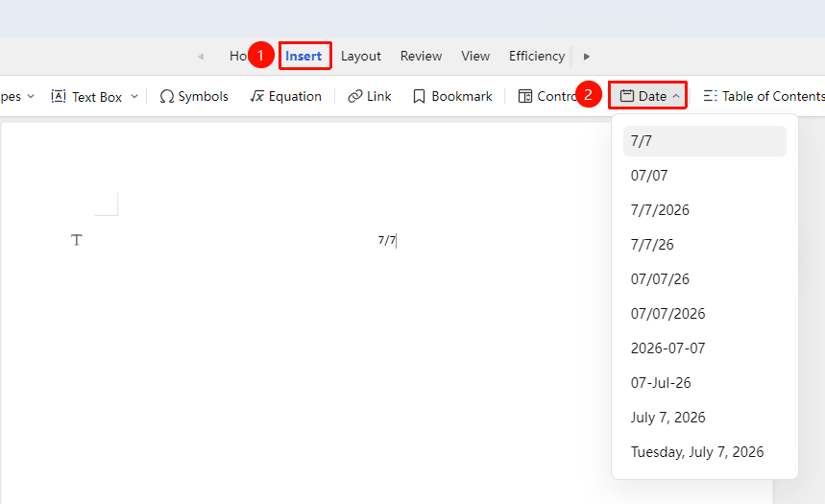Open the Review tab
The height and width of the screenshot is (504, 825).
coord(421,56)
